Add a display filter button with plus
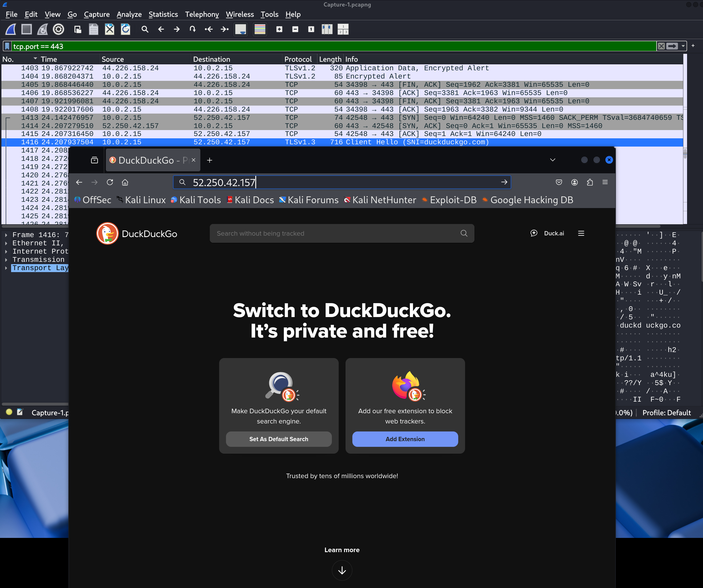 point(693,46)
